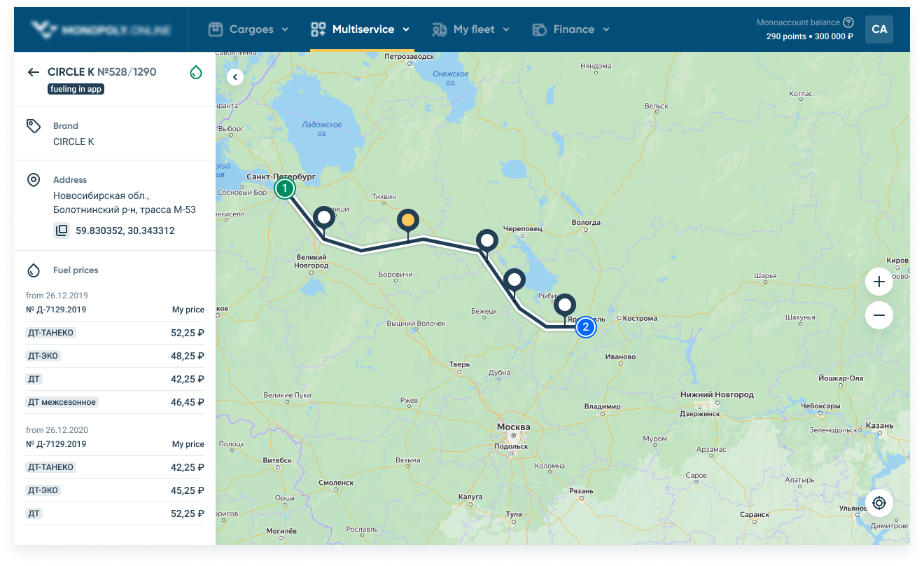The image size is (924, 566).
Task: Open the Monoaccount balance help icon
Action: 848,22
